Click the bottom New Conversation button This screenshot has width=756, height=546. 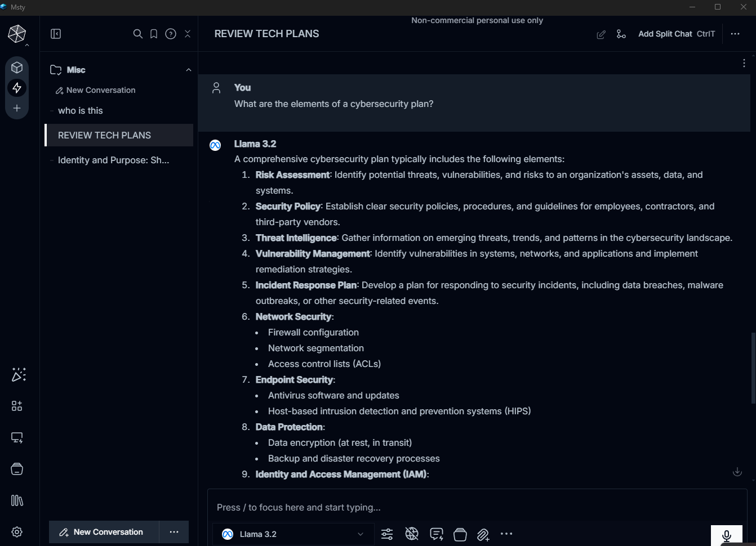pyautogui.click(x=102, y=532)
